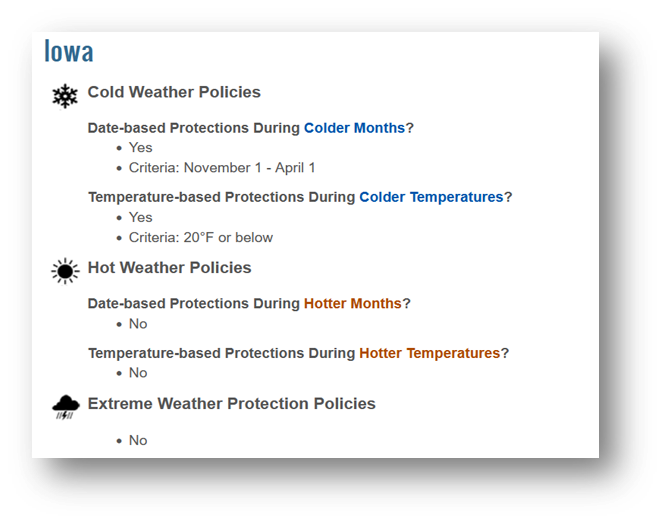Follow the Hotter Months link
Screen dimensions: 664x523
click(352, 304)
